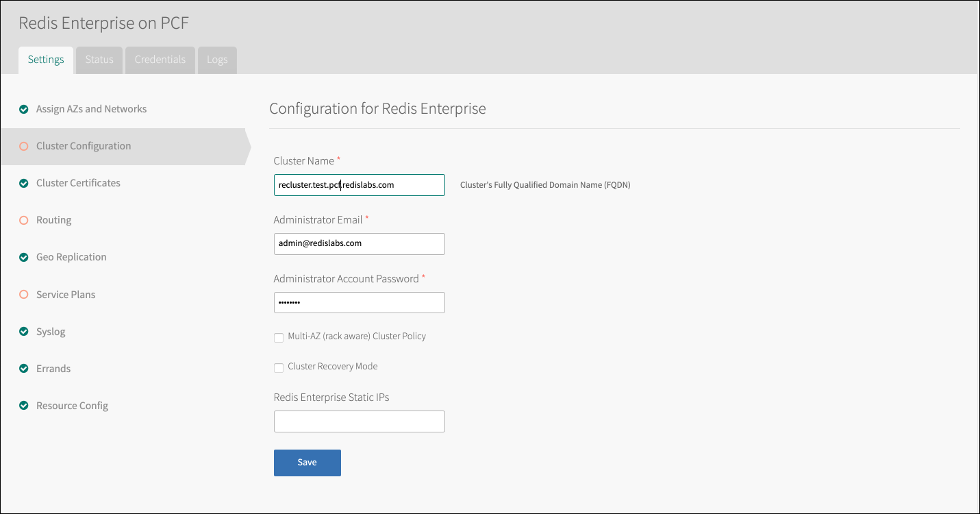Click the Redis Enterprise Static IPs field

point(359,421)
